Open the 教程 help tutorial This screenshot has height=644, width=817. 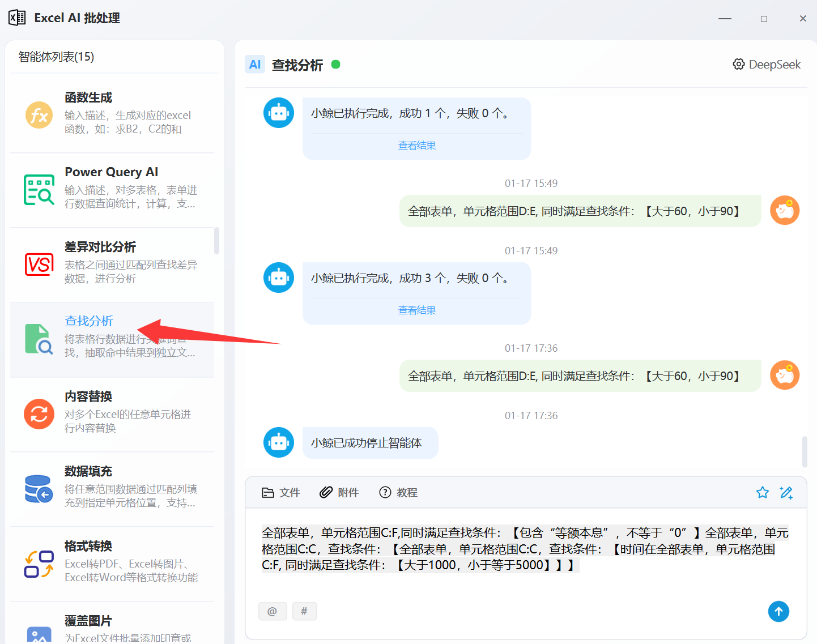coord(398,492)
